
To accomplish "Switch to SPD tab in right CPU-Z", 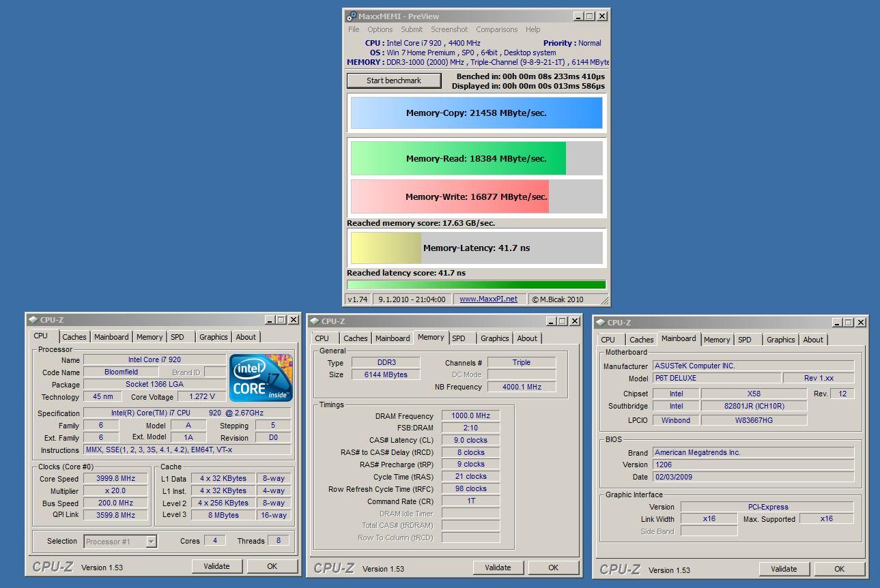I will (x=745, y=340).
